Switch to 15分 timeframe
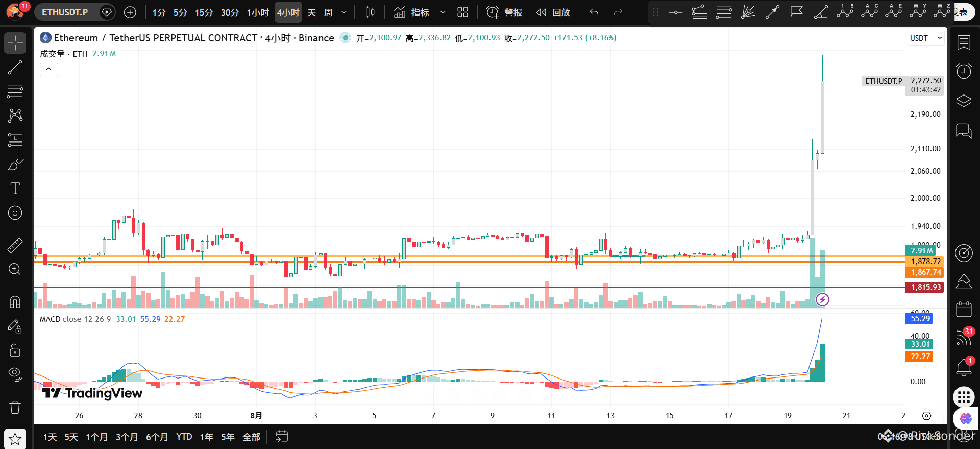980x449 pixels. (204, 12)
